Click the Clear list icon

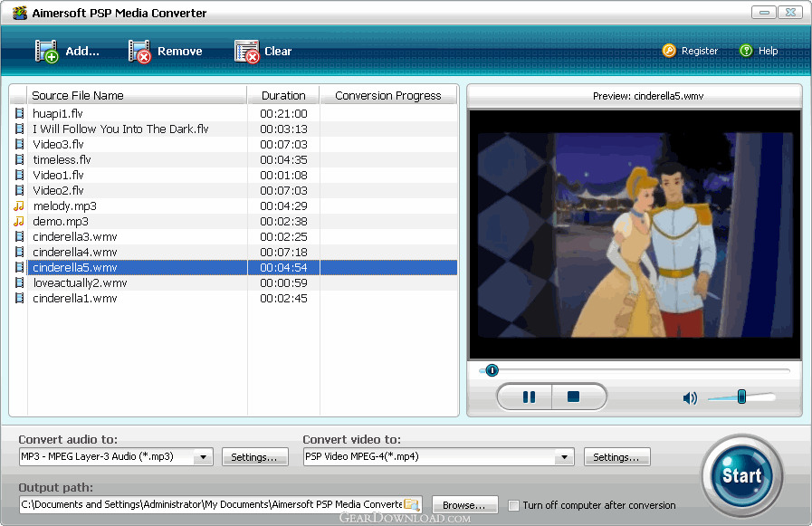point(246,52)
